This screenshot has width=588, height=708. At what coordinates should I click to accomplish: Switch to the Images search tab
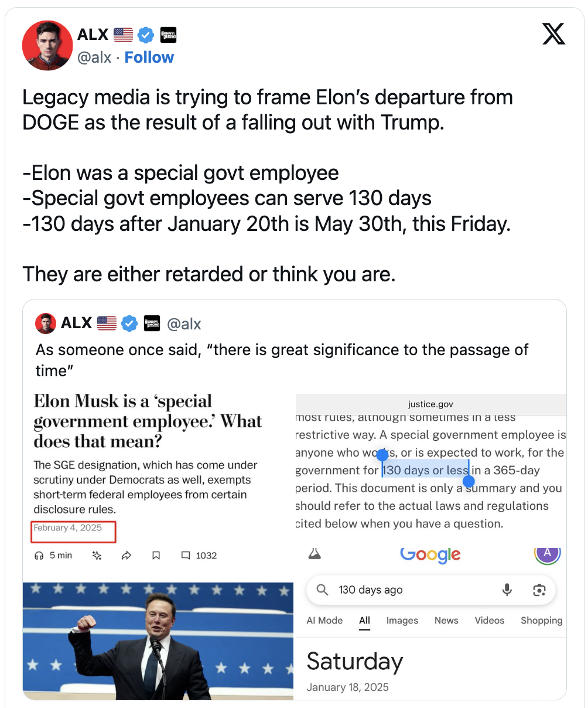(402, 620)
